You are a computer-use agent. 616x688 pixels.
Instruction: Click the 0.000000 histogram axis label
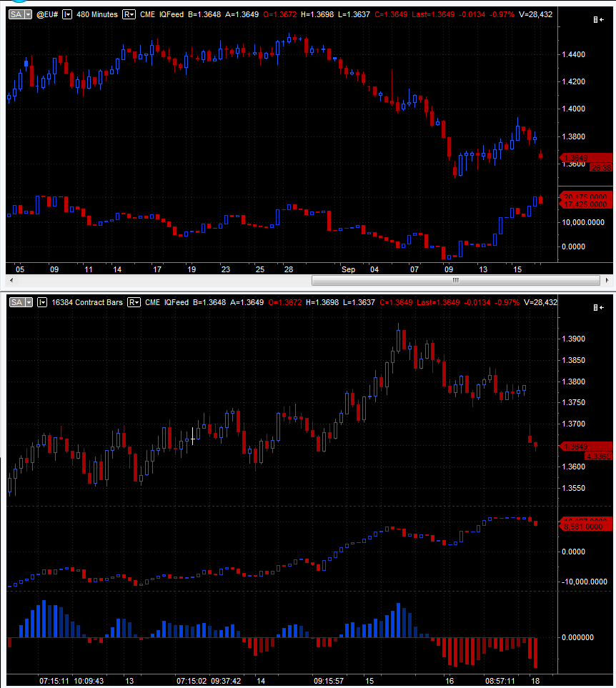coord(578,637)
